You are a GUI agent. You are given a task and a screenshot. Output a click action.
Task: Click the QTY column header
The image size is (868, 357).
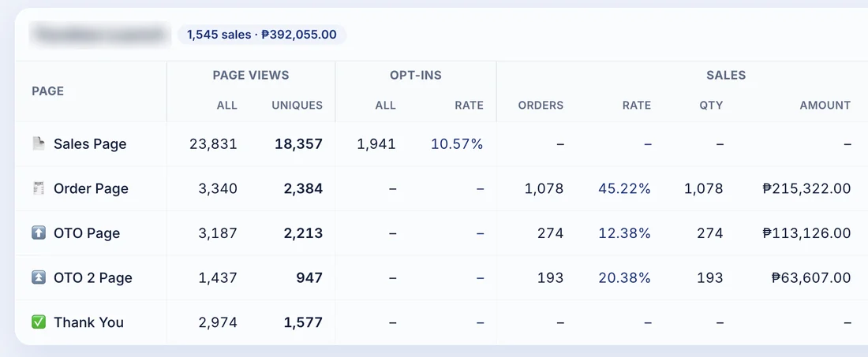click(x=711, y=105)
